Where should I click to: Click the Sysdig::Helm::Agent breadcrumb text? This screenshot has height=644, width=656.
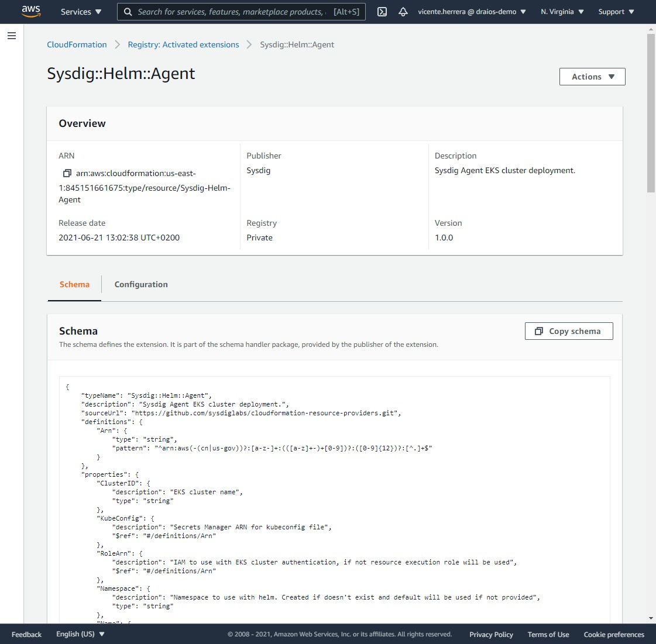[297, 44]
